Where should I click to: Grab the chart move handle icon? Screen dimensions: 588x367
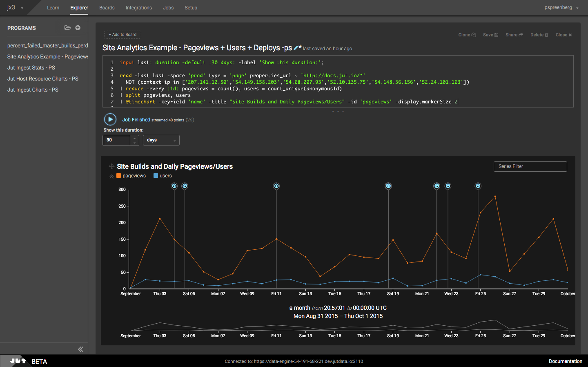click(111, 166)
